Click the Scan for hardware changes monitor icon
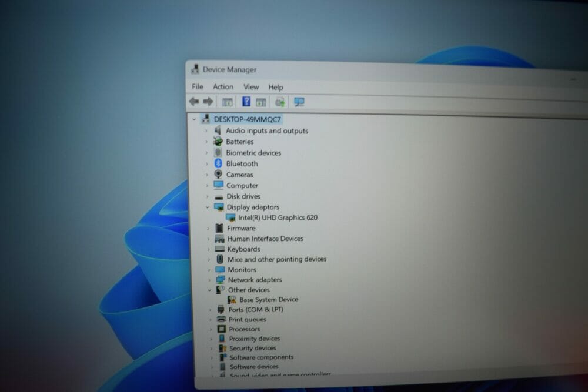588x392 pixels. (x=299, y=102)
